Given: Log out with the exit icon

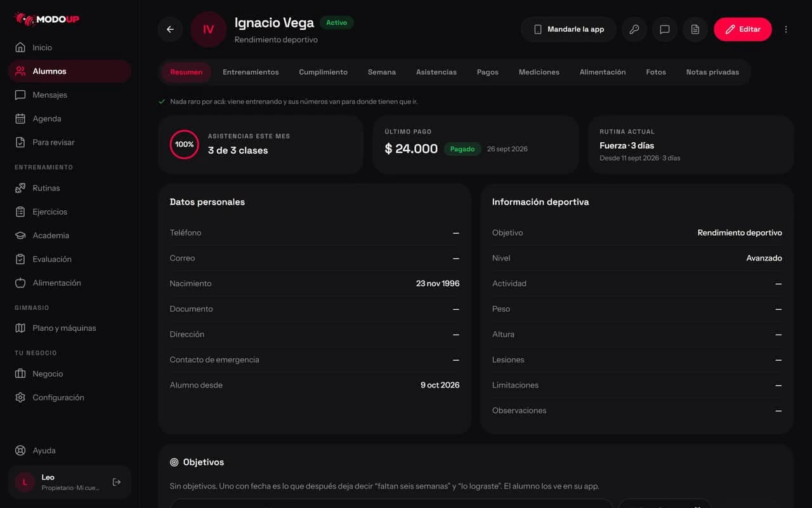Looking at the screenshot, I should click(117, 482).
